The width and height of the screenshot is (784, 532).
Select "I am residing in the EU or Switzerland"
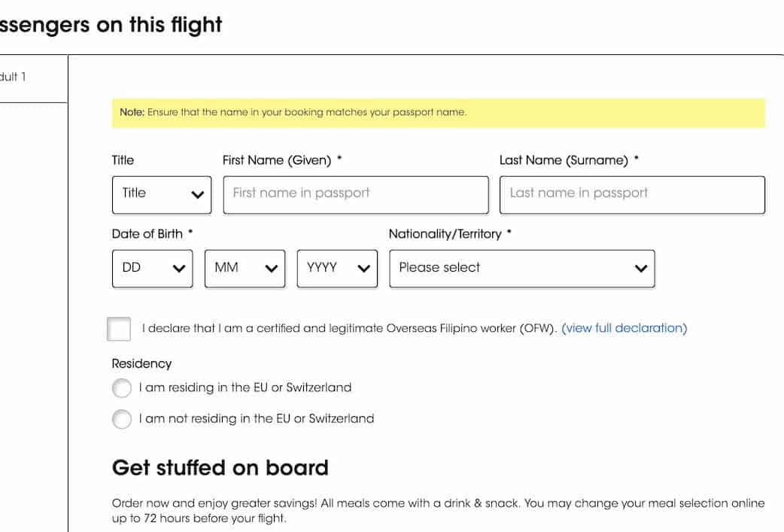[x=122, y=388]
